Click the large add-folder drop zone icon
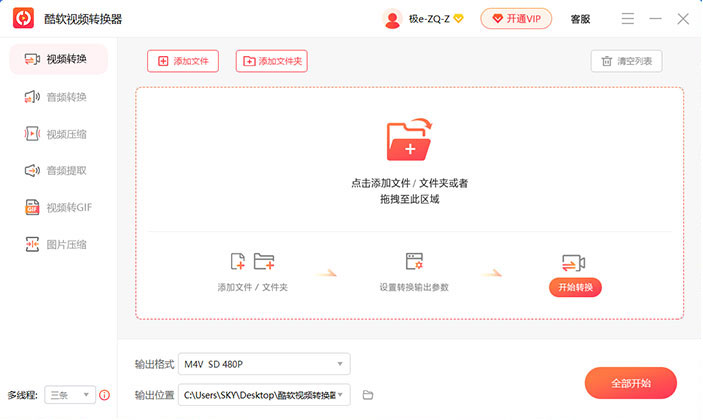The image size is (703, 420). 409,139
